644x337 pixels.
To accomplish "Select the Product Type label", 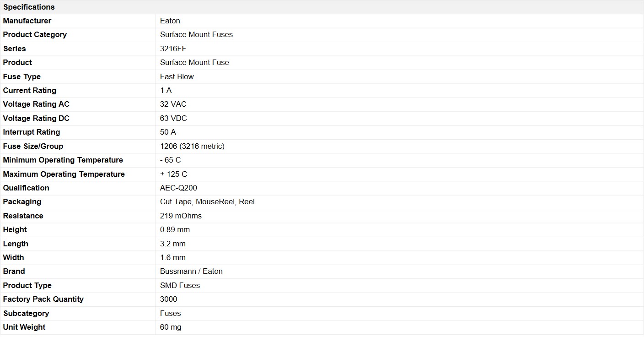I will (27, 285).
